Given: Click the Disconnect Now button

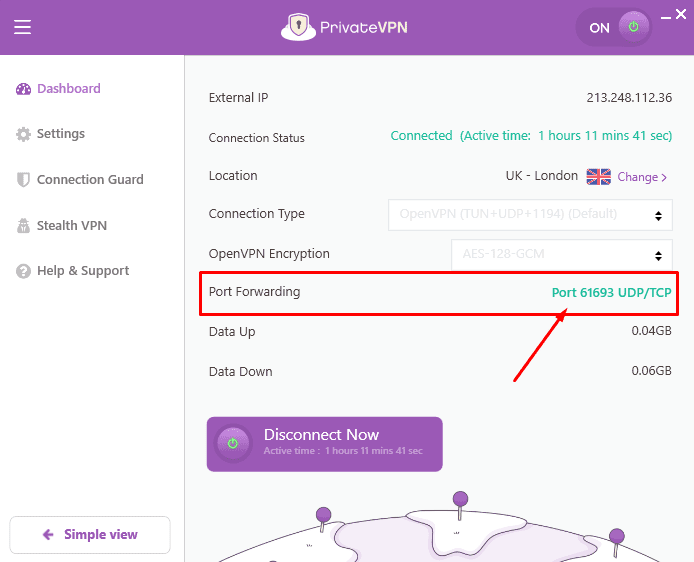Looking at the screenshot, I should pos(324,444).
